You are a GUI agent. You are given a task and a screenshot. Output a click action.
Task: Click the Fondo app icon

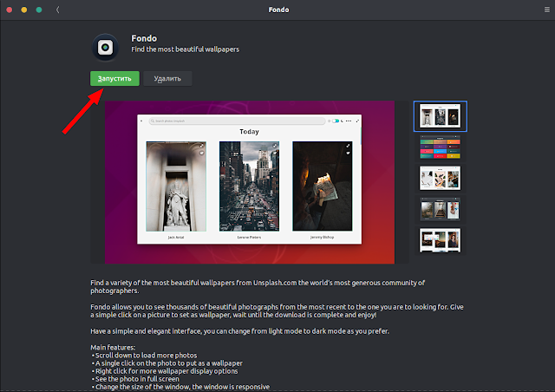(105, 47)
